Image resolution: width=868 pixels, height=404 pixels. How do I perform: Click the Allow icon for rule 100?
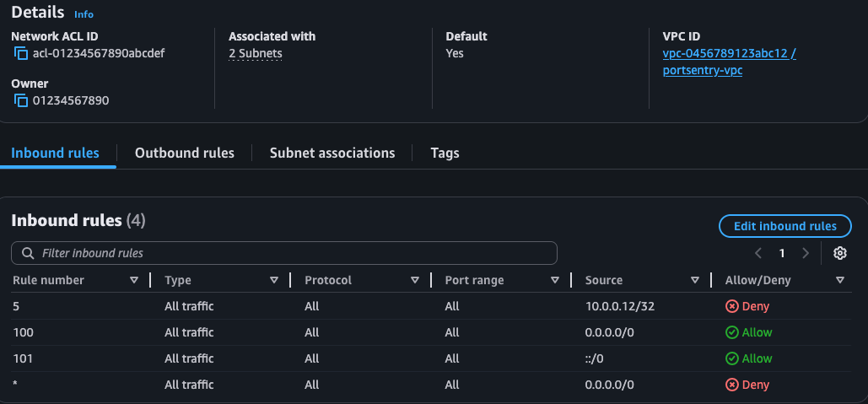pos(732,332)
